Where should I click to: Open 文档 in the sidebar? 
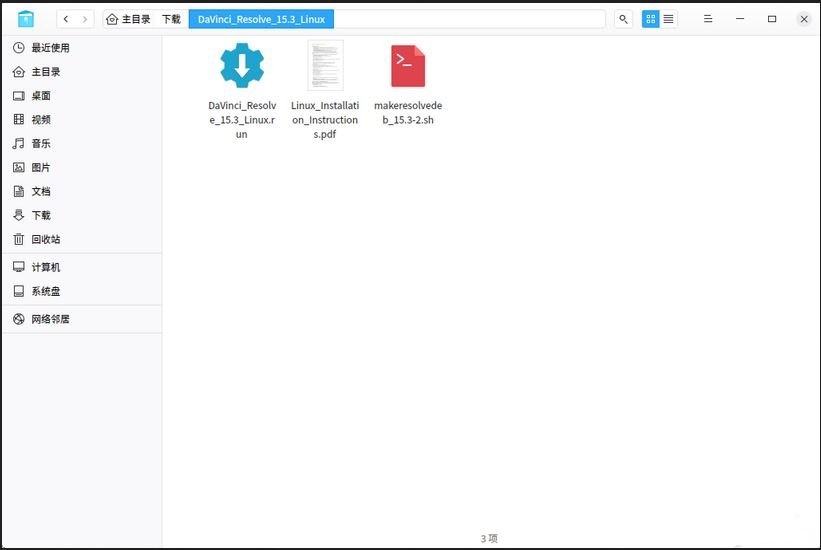pos(82,191)
